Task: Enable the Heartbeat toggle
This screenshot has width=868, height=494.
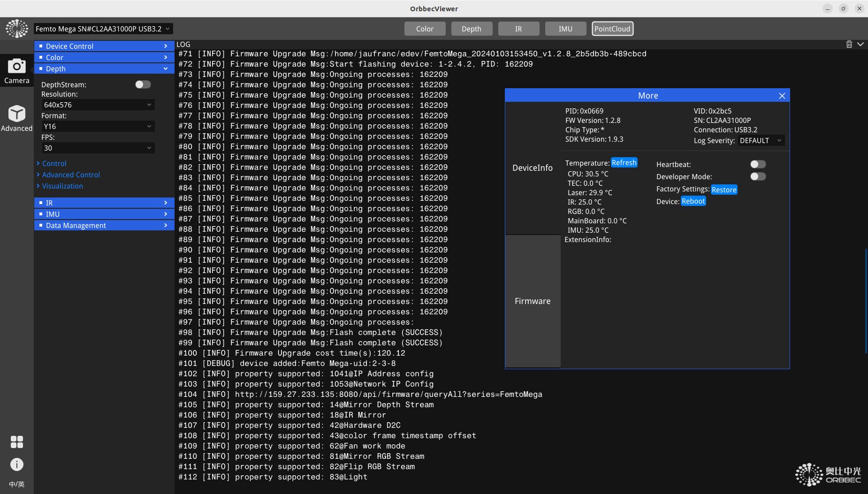Action: (758, 164)
